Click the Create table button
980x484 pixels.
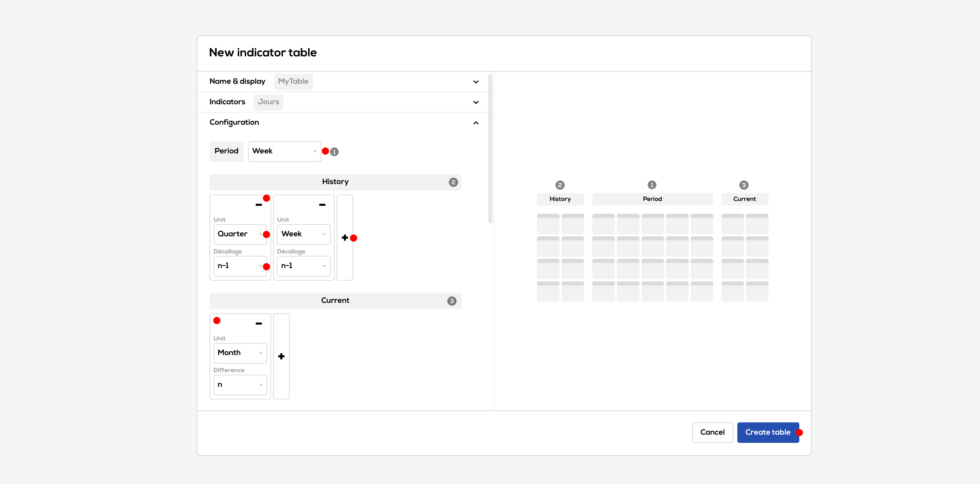coord(767,432)
